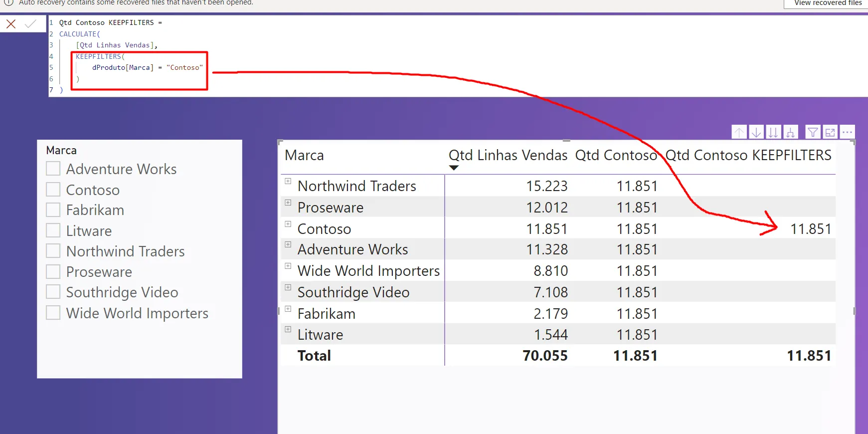This screenshot has width=868, height=434.
Task: Enable the Adventure Works slicer checkbox
Action: [x=53, y=169]
